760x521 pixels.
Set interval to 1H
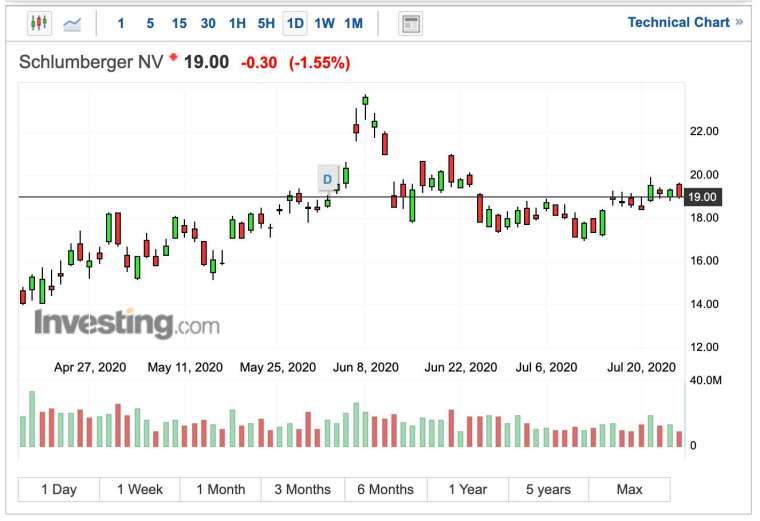[238, 23]
